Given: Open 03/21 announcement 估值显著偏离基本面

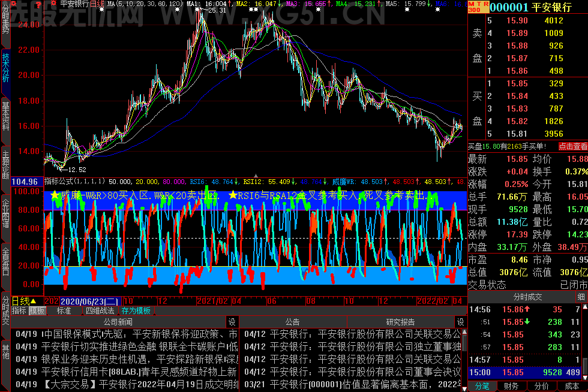Looking at the screenshot, I should (352, 384).
